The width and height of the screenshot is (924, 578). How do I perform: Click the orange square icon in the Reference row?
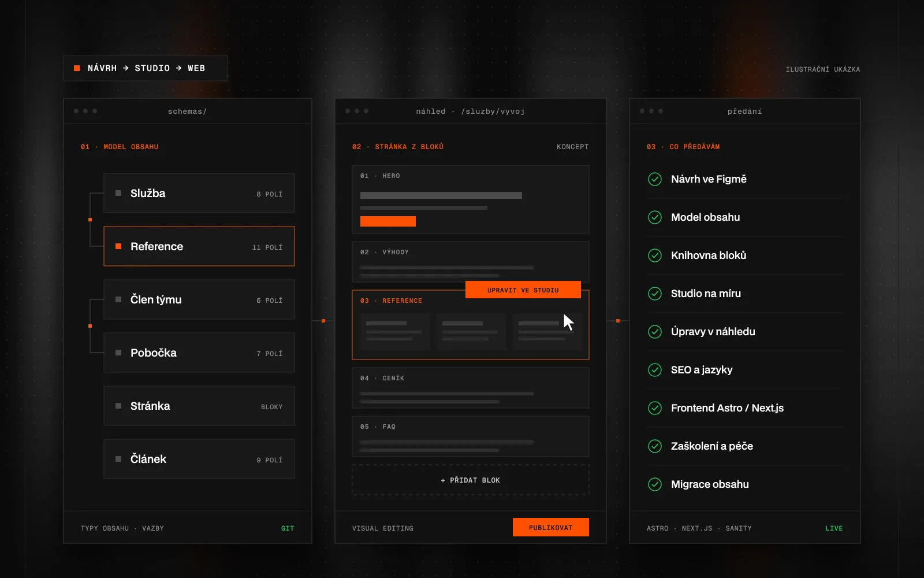[x=118, y=246]
